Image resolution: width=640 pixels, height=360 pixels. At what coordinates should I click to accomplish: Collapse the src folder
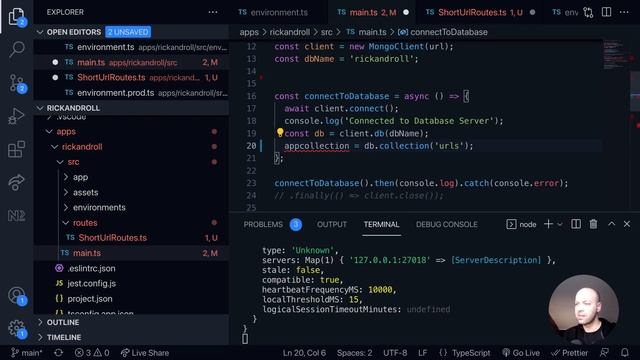[60, 162]
